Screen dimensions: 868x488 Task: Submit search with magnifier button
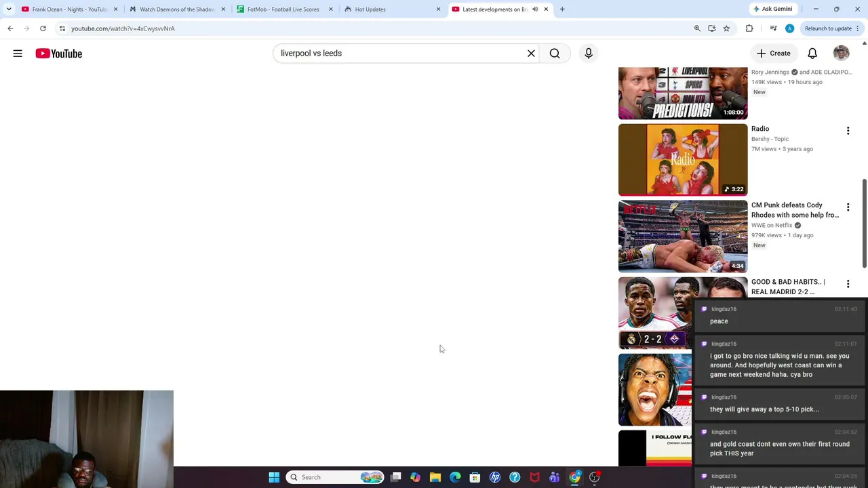pyautogui.click(x=555, y=54)
